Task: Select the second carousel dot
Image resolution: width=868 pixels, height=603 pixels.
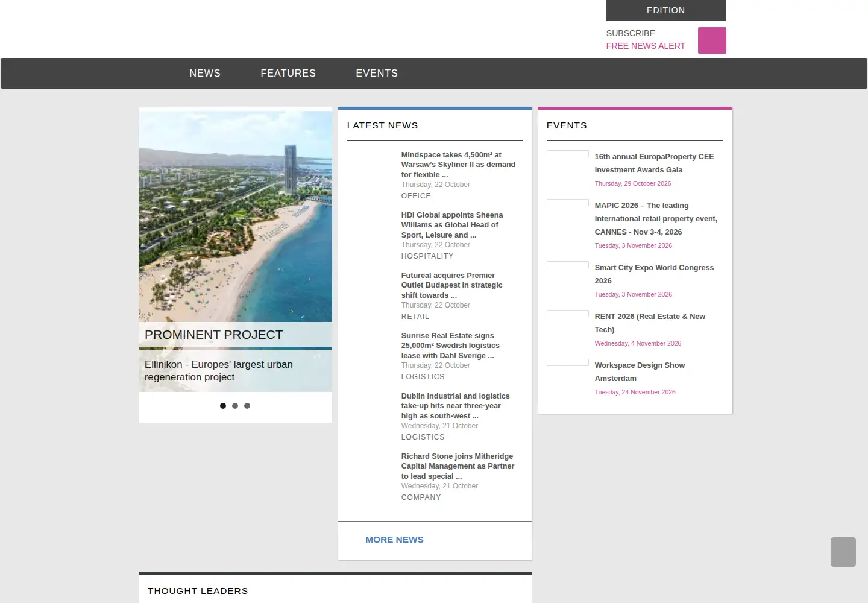Action: coord(235,406)
